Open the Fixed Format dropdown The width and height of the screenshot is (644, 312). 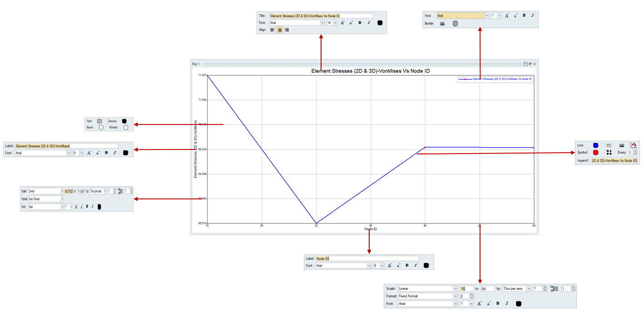456,296
